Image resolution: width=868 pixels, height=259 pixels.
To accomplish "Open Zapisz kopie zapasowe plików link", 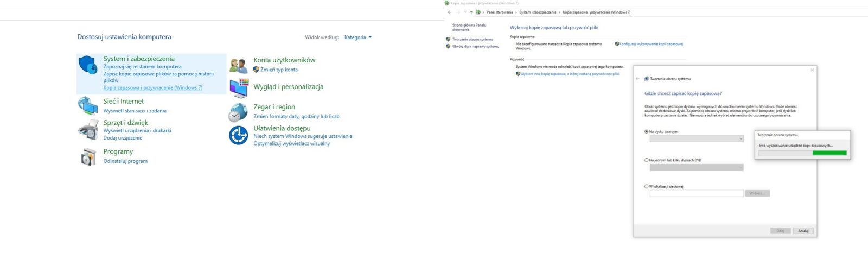I will coord(158,77).
